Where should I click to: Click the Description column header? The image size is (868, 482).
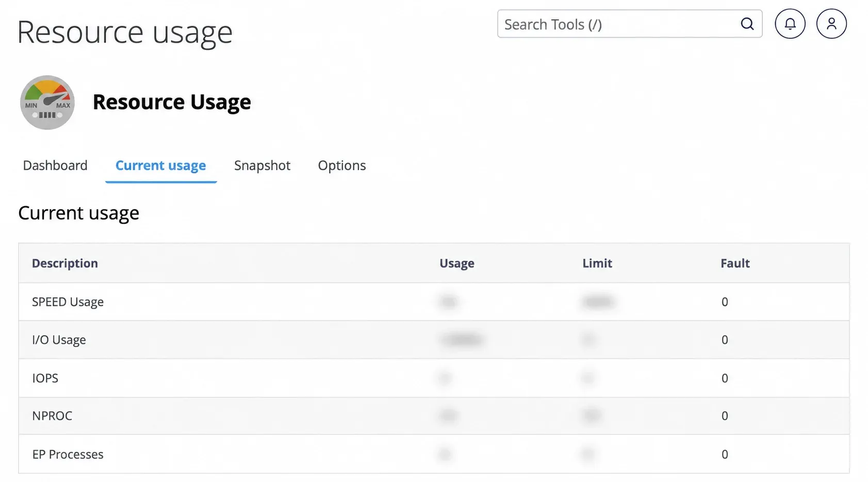point(65,263)
